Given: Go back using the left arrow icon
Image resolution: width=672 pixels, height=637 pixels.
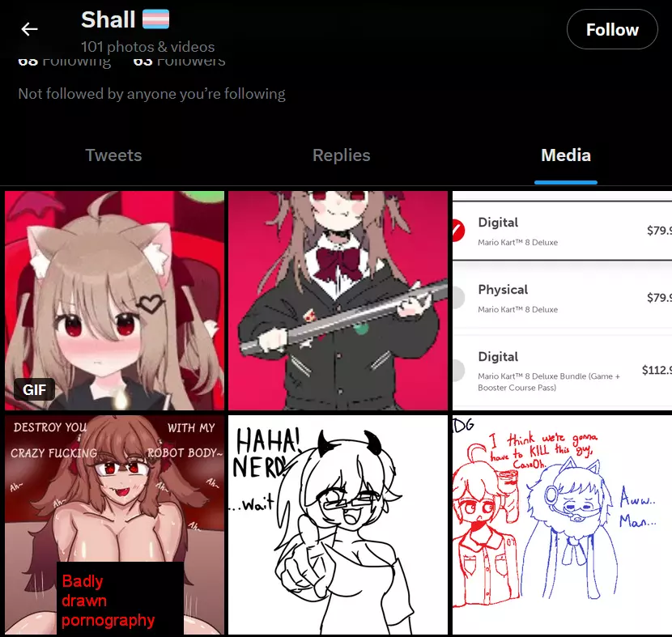Looking at the screenshot, I should click(30, 29).
